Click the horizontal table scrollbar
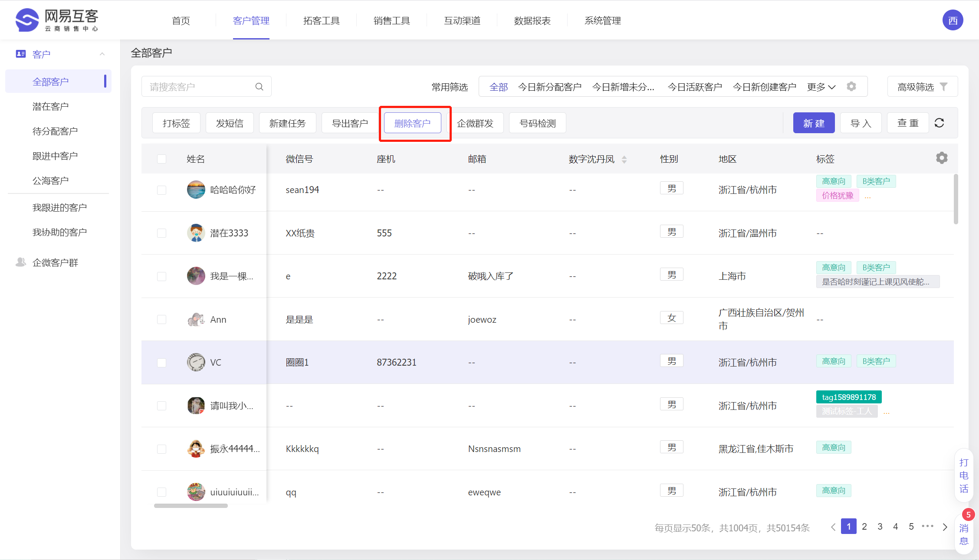 [191, 506]
